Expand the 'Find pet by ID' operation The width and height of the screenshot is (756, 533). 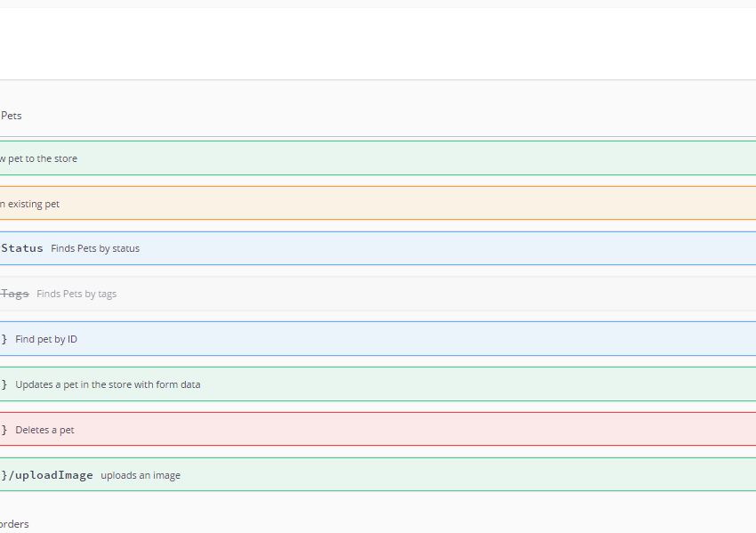click(x=46, y=339)
